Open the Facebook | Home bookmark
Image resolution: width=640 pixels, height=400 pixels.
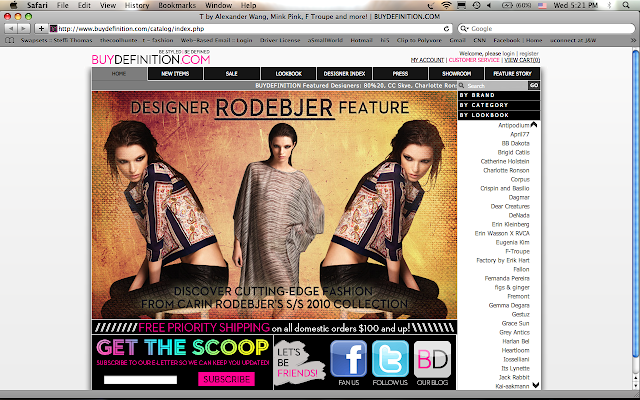point(518,40)
